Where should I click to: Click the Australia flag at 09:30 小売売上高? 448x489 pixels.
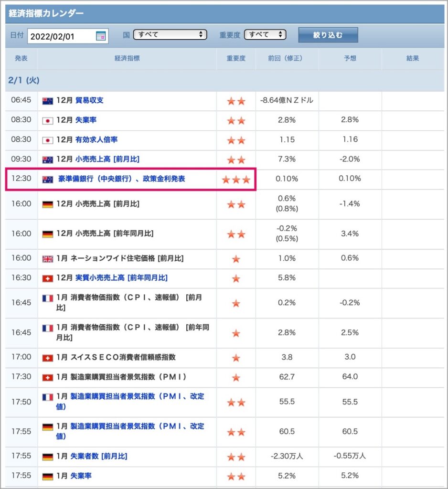click(48, 160)
